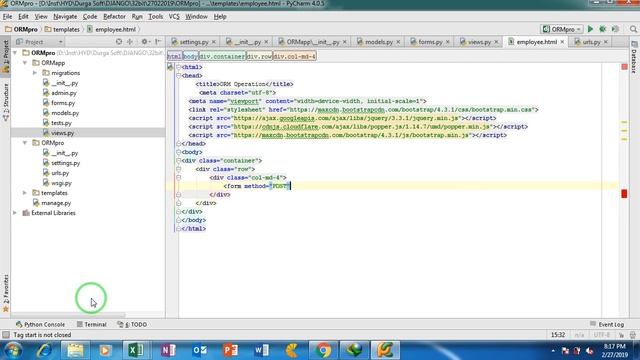
Task: Click the 15:32 cursor position indicator
Action: [558, 335]
